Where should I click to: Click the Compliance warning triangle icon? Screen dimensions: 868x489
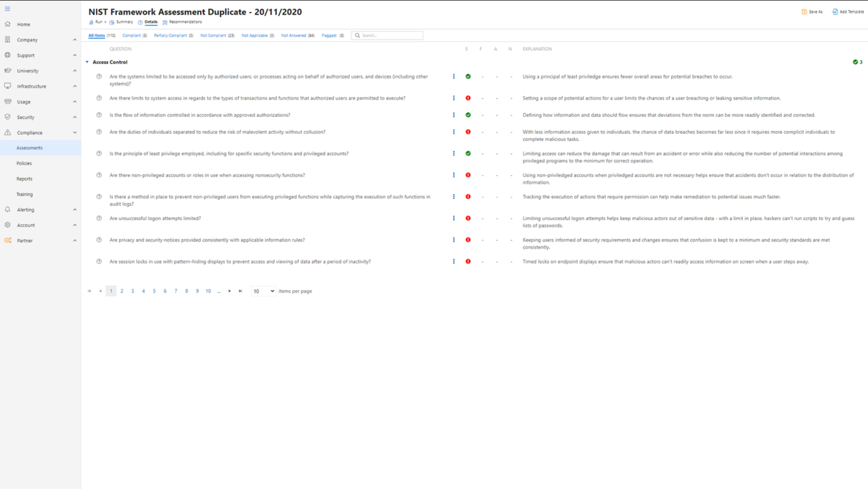coord(8,132)
